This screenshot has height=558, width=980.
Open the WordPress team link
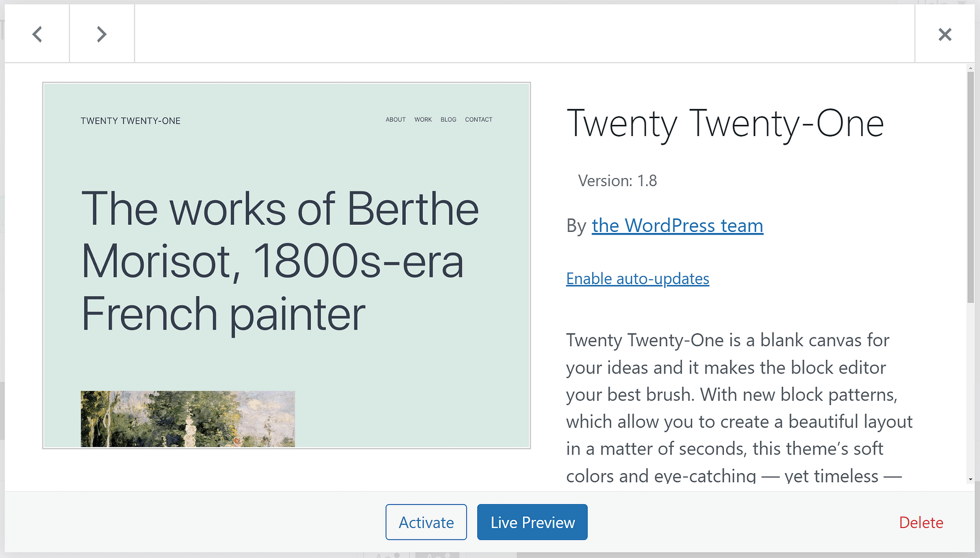[x=677, y=225]
